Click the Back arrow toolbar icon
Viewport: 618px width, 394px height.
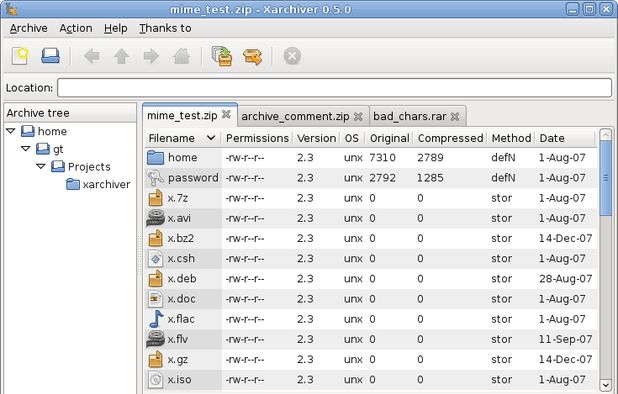[91, 56]
